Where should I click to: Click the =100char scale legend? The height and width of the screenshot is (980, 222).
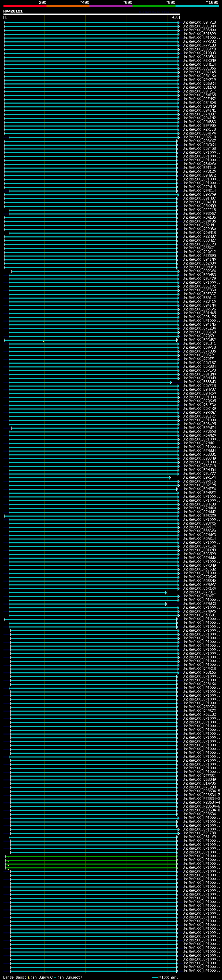click(165, 977)
